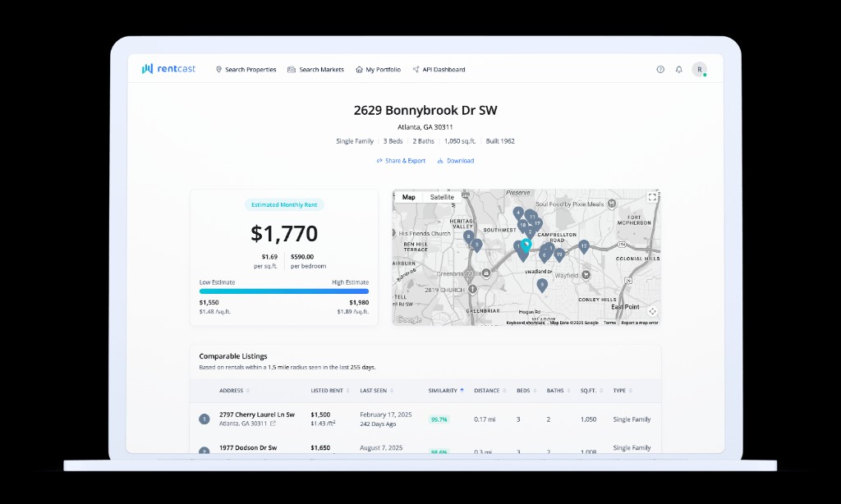Screen dimensions: 841x504
Task: Click the 2629 Bonnybrook Dr SW heading
Action: (425, 111)
